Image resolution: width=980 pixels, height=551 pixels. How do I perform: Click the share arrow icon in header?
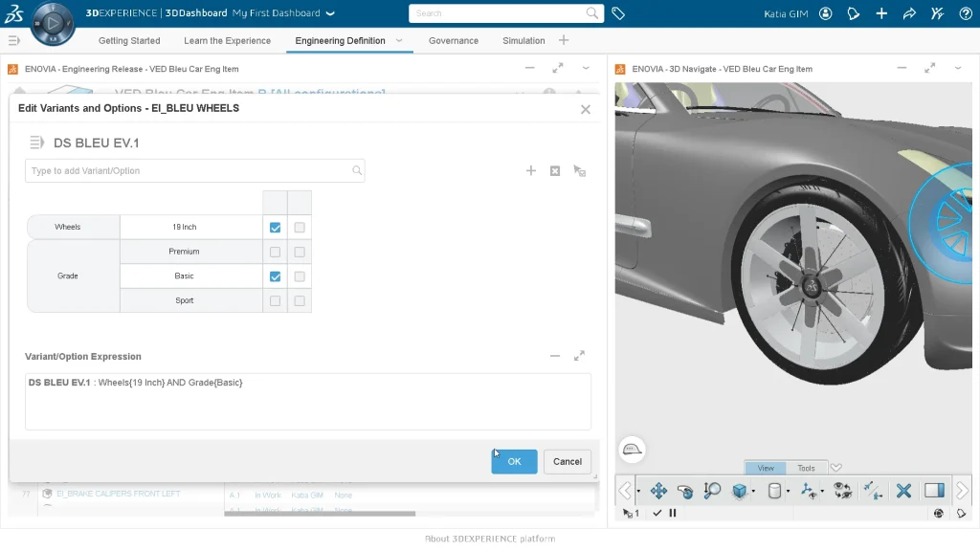909,13
